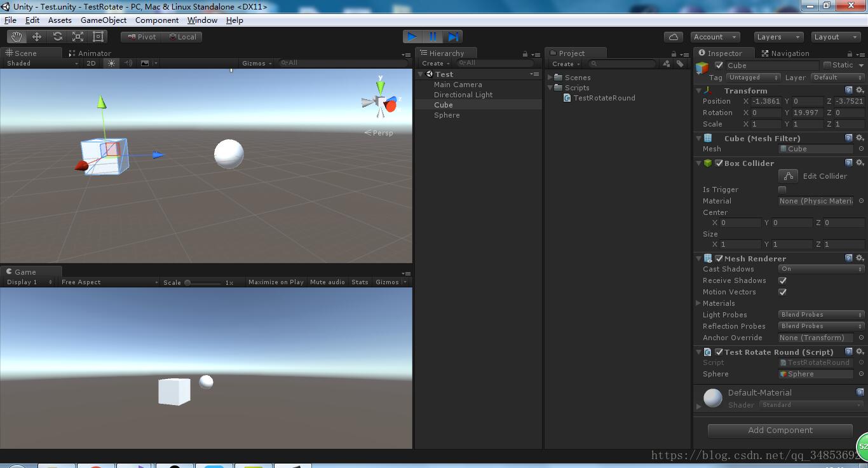The image size is (868, 468).
Task: Click the Transform component gear icon
Action: point(860,90)
